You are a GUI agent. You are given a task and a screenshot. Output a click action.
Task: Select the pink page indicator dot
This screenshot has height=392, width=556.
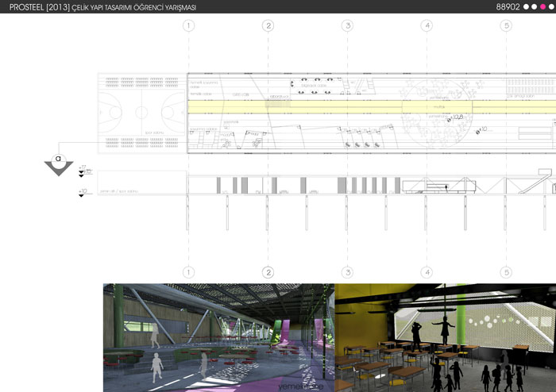pos(542,7)
